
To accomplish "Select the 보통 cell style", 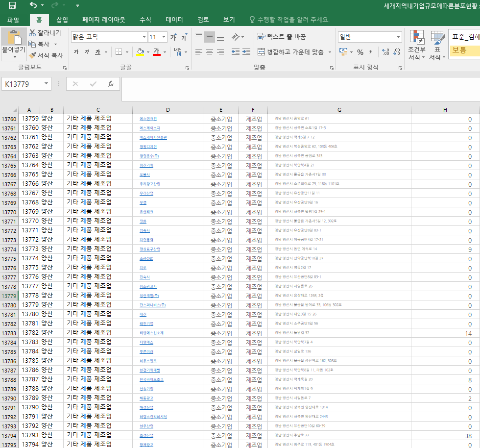I will click(464, 50).
